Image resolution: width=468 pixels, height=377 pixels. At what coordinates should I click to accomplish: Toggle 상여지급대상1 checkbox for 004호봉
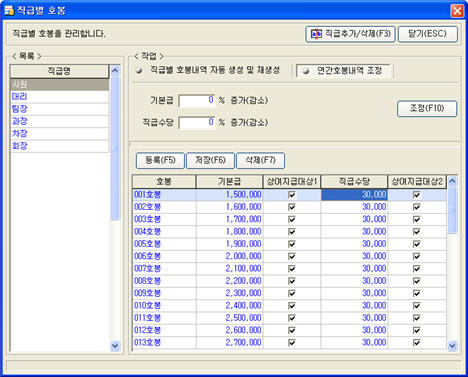(292, 232)
